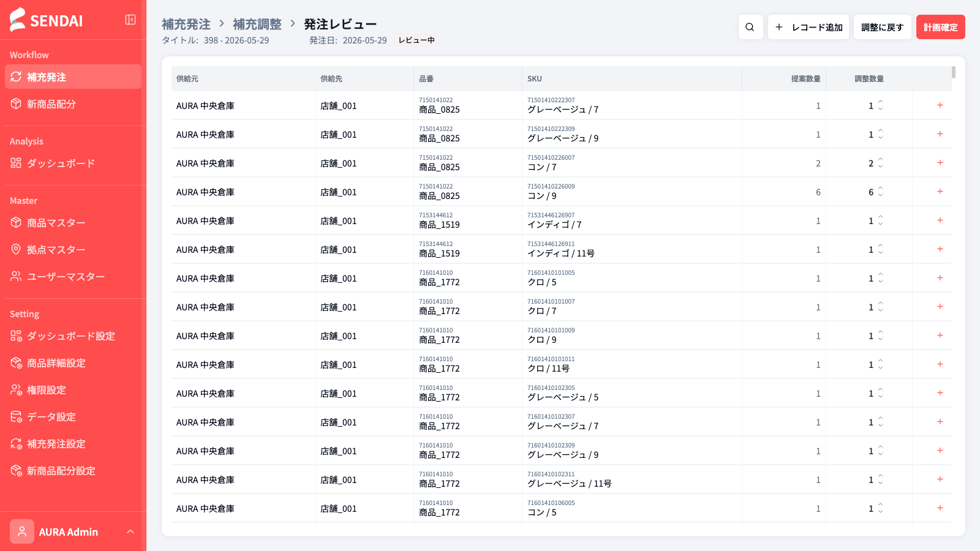Open 拠点マスター menu item

click(73, 249)
